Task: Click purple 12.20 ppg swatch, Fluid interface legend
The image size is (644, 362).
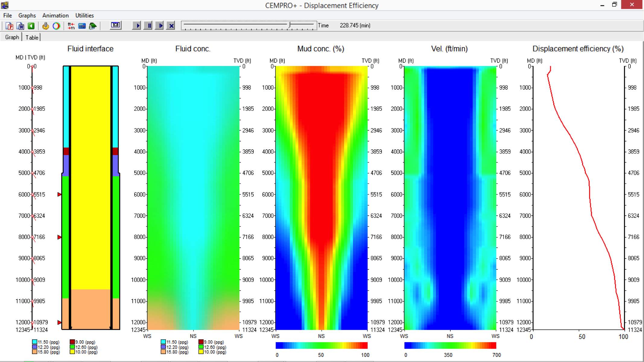Action: (34, 347)
